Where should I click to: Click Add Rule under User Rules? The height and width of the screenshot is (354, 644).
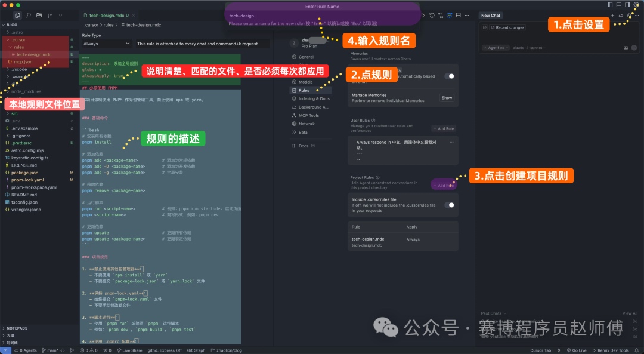444,129
